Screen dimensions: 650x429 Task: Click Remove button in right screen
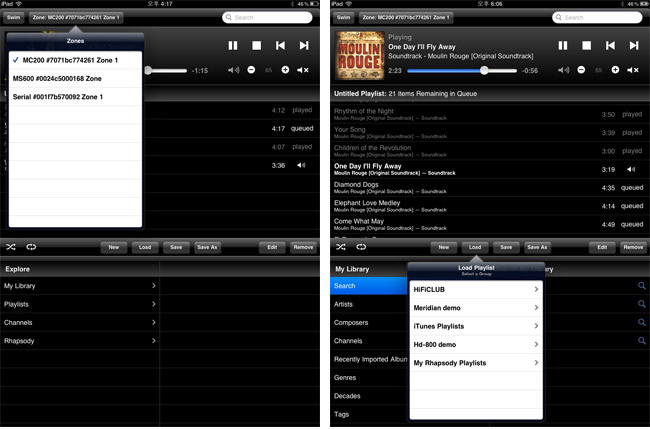tap(633, 247)
